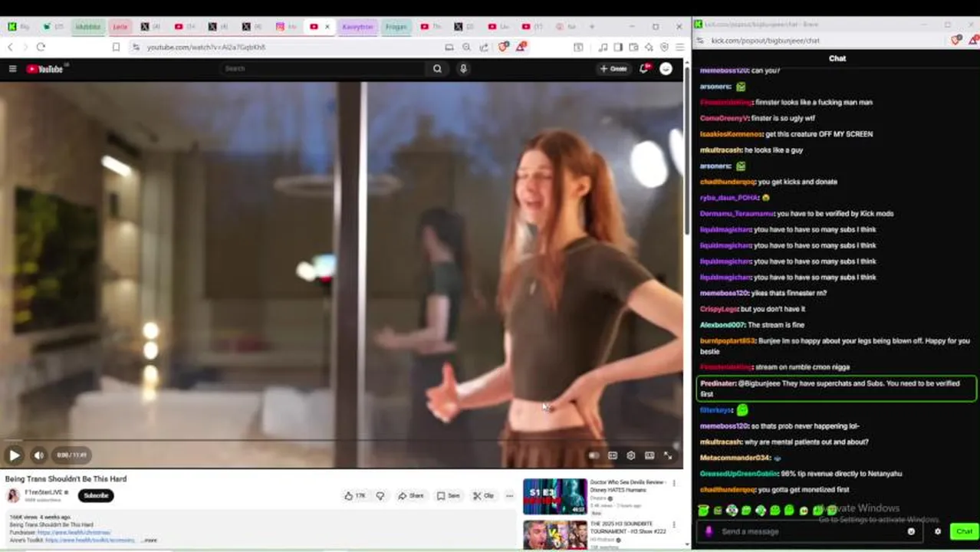Dislike the video with thumbs down
Image resolution: width=980 pixels, height=552 pixels.
pos(380,496)
